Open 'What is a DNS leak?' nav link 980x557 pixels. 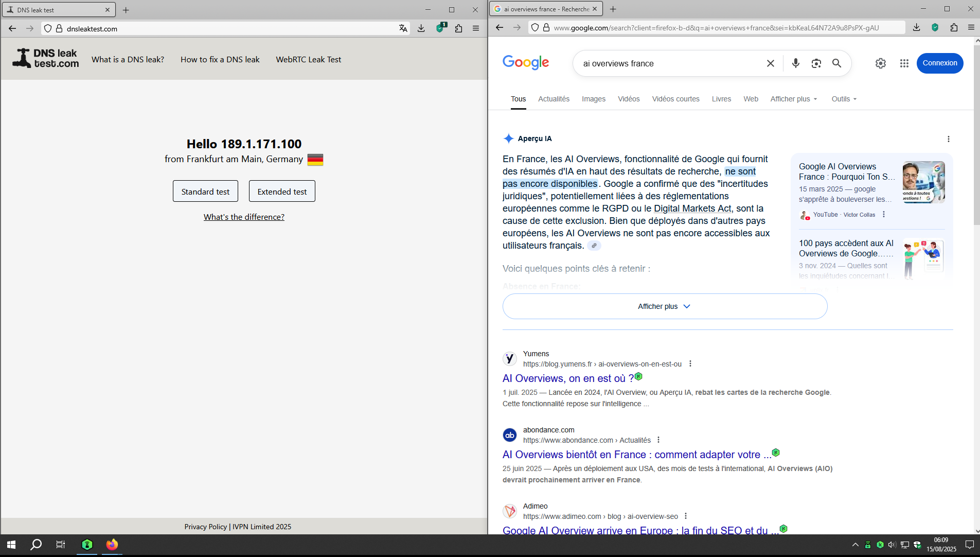tap(128, 59)
